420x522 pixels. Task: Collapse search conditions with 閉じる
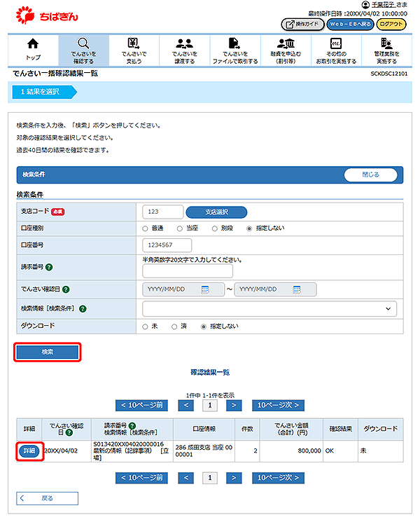[370, 174]
